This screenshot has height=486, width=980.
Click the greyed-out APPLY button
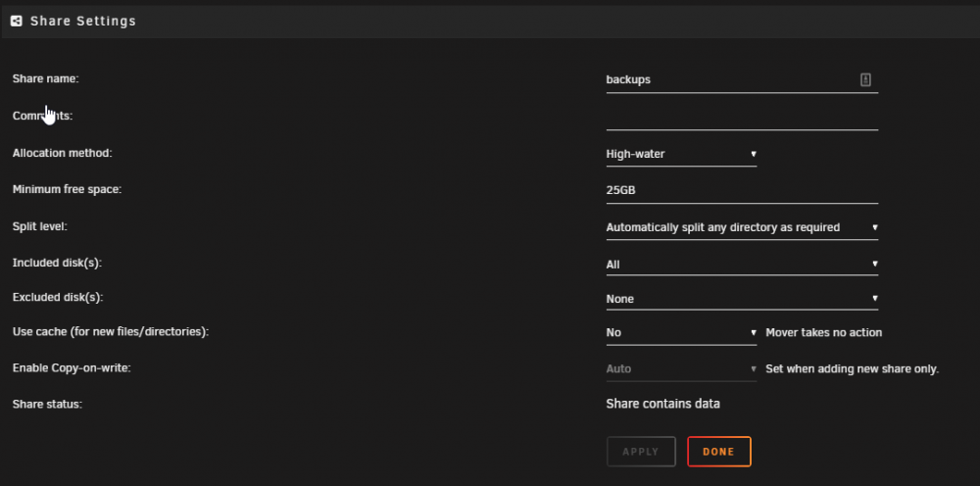click(x=641, y=452)
